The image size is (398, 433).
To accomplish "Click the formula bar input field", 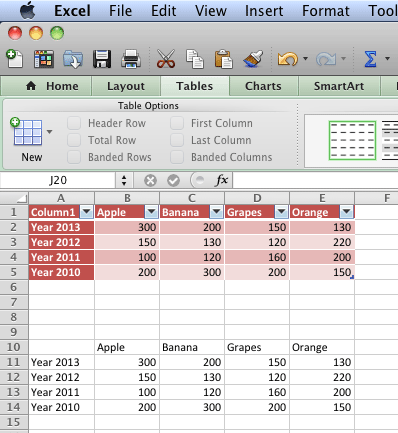I will 315,180.
